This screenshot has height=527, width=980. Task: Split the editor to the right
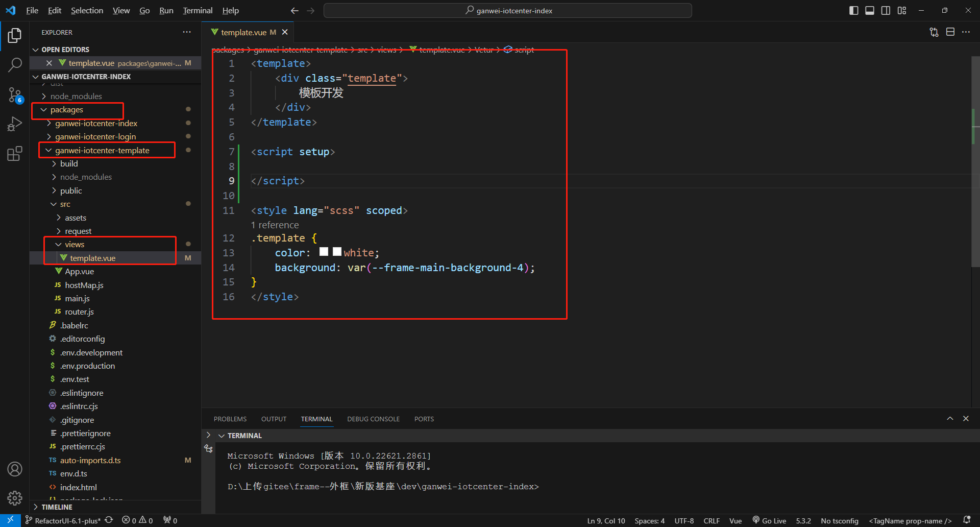950,32
